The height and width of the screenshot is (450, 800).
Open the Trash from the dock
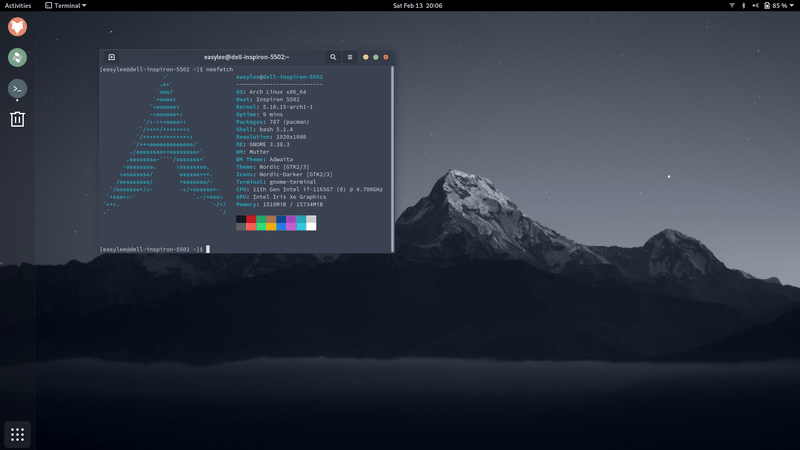17,119
